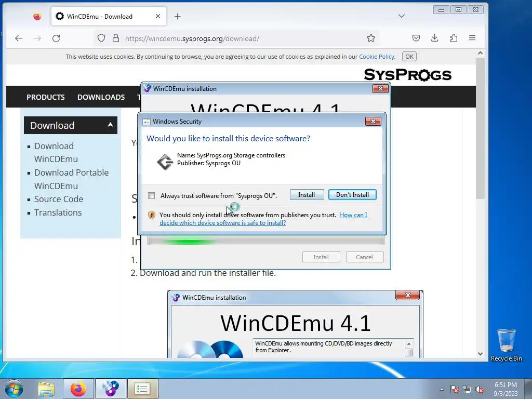This screenshot has width=532, height=399.
Task: Open Firefox application menu
Action: [x=472, y=38]
